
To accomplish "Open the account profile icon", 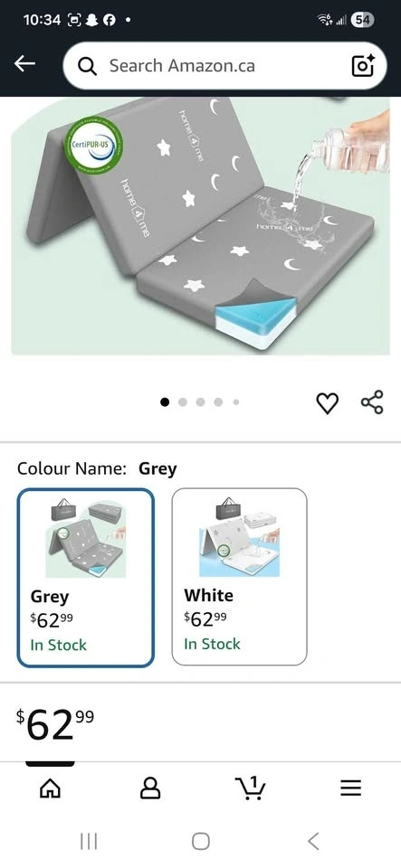I will [x=150, y=788].
